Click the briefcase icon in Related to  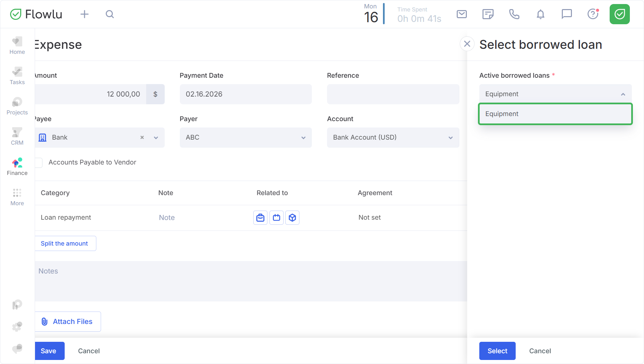click(260, 218)
